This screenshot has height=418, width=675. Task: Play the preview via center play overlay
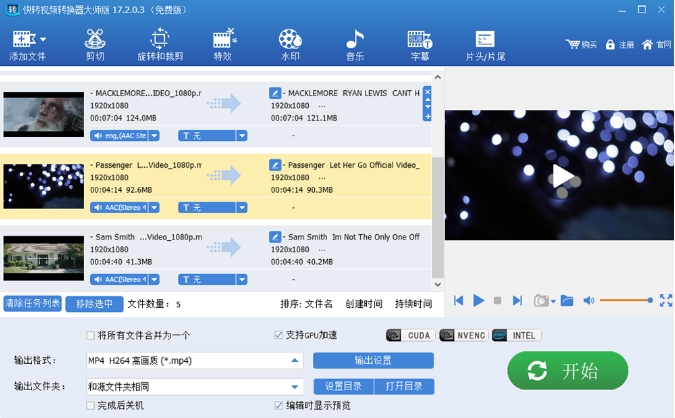(x=561, y=176)
